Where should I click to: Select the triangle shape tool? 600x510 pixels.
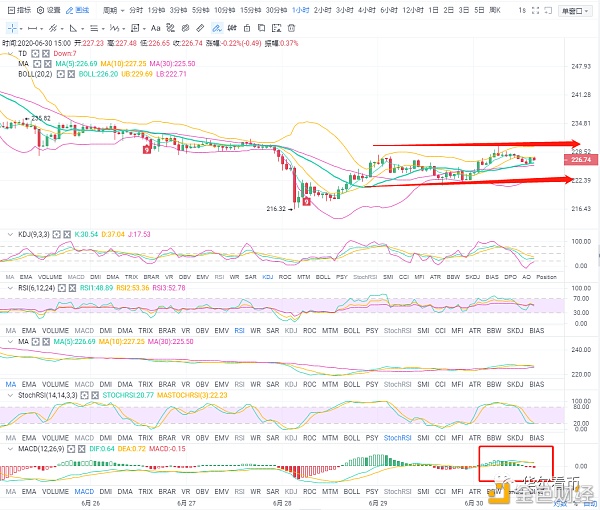tap(73, 28)
